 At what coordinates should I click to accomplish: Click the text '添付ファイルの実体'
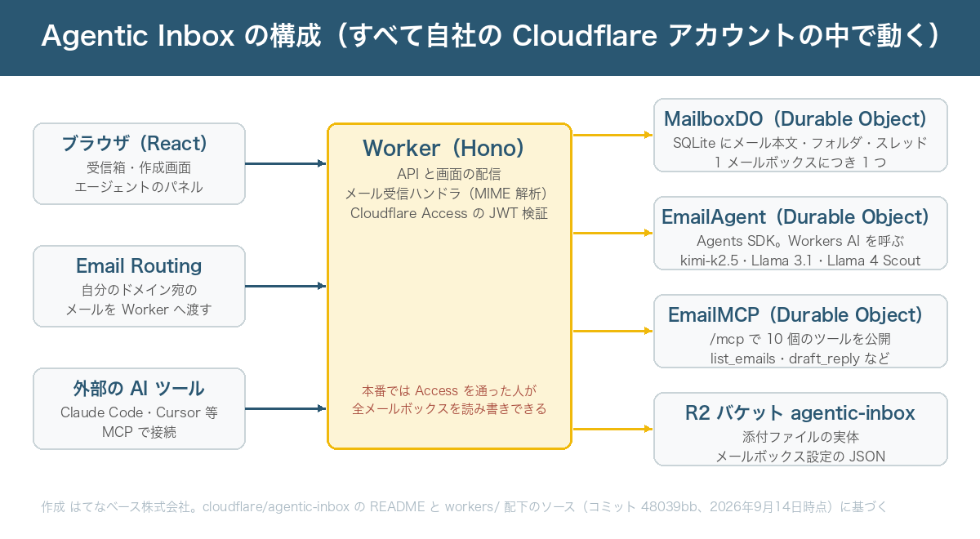[800, 437]
